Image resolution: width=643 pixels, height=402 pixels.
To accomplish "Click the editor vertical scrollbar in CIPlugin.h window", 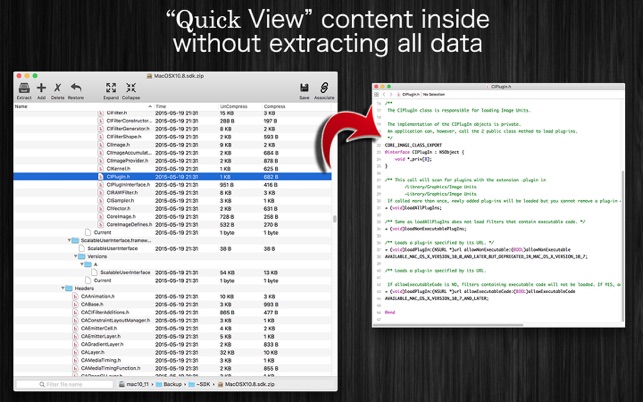I will [622, 246].
